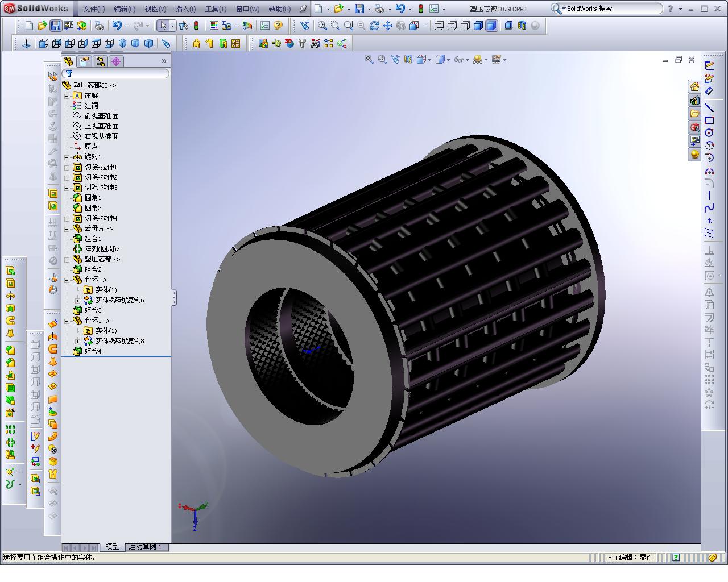Open the File Explorer task pane tab
Screen dimensions: 728x582
[694, 114]
